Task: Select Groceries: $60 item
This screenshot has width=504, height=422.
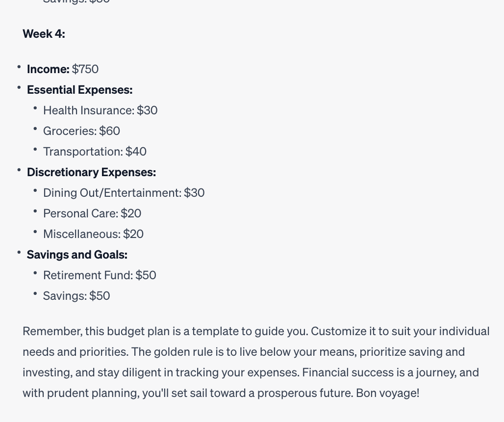Action: 82,131
